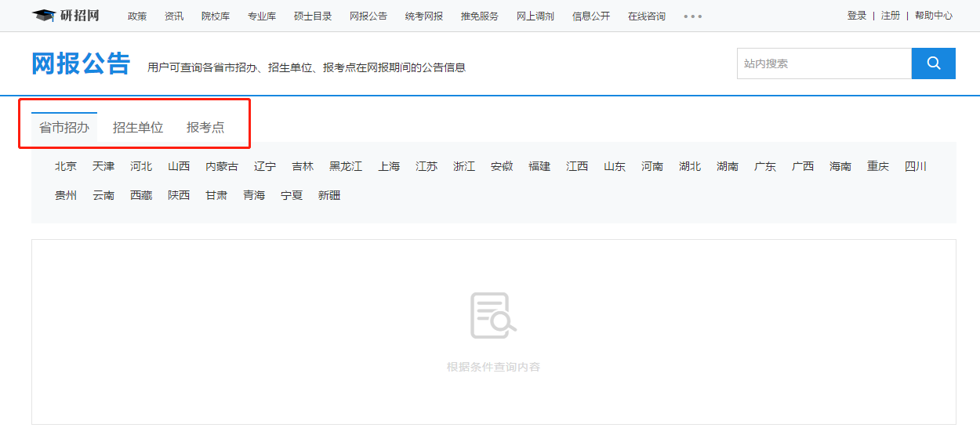Open the 帮助中心 link
Image resolution: width=980 pixels, height=446 pixels.
[x=934, y=16]
